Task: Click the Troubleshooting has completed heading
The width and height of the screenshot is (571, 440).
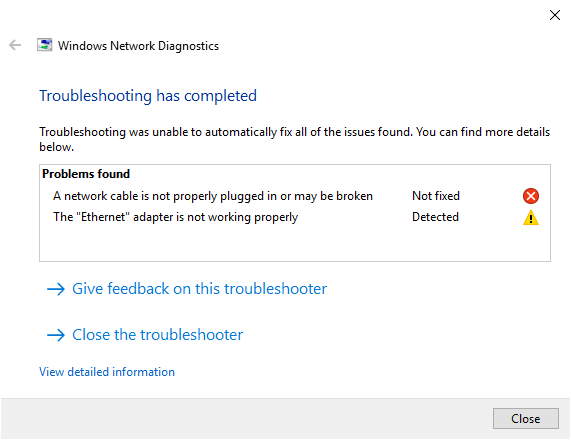Action: coord(148,96)
